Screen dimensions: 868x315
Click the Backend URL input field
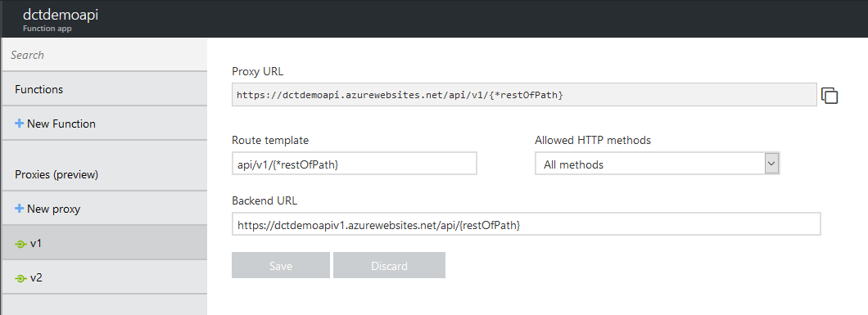[527, 224]
